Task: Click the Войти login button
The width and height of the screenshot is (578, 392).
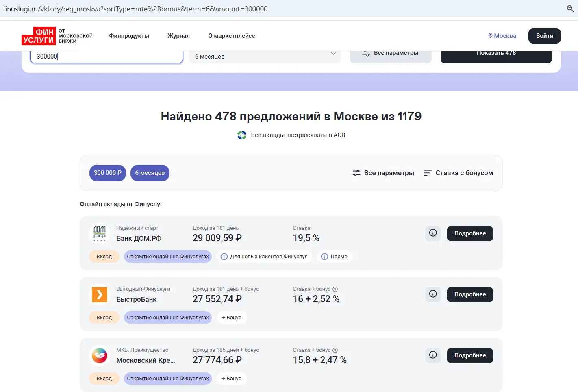Action: (x=545, y=36)
